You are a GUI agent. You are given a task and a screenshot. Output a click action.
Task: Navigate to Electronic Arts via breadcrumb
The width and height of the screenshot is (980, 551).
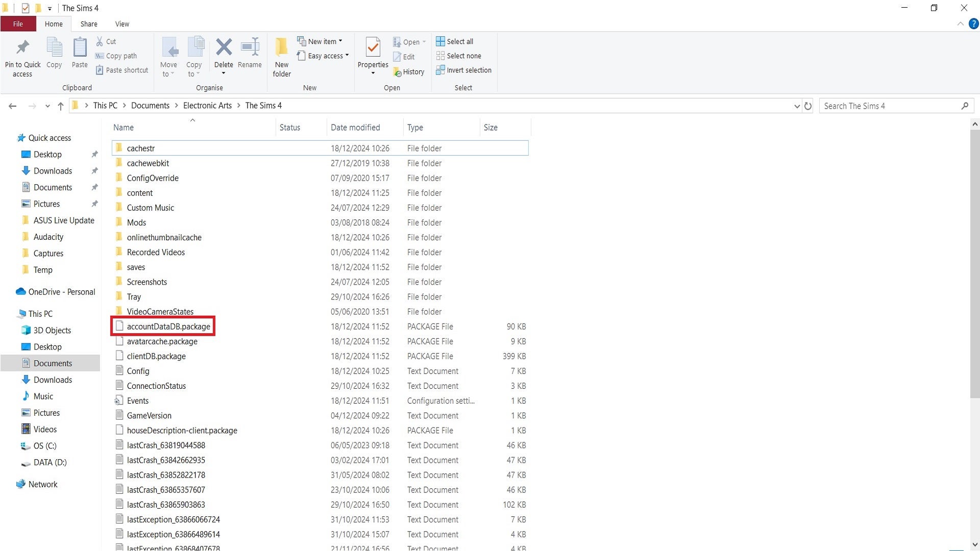[207, 105]
